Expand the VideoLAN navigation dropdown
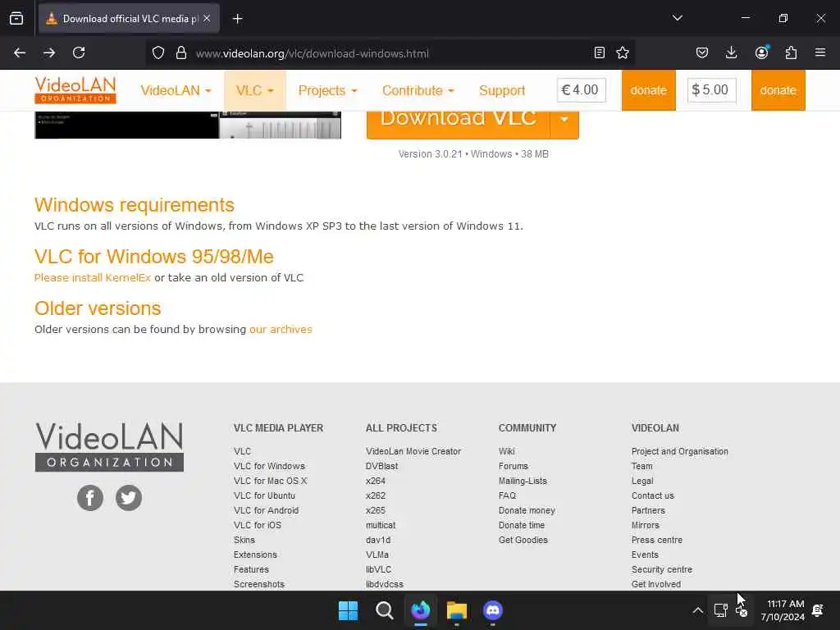Viewport: 840px width, 630px height. pyautogui.click(x=176, y=90)
